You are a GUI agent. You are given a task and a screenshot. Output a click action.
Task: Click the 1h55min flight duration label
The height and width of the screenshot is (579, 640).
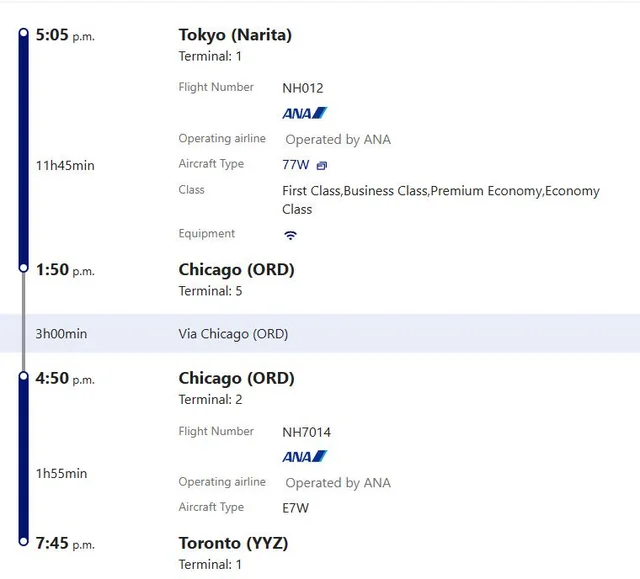[x=61, y=473]
